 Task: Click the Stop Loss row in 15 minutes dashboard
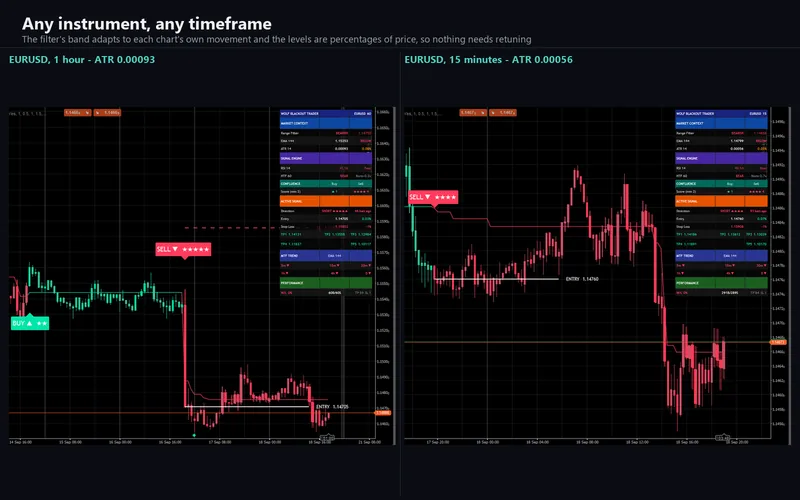tap(721, 227)
